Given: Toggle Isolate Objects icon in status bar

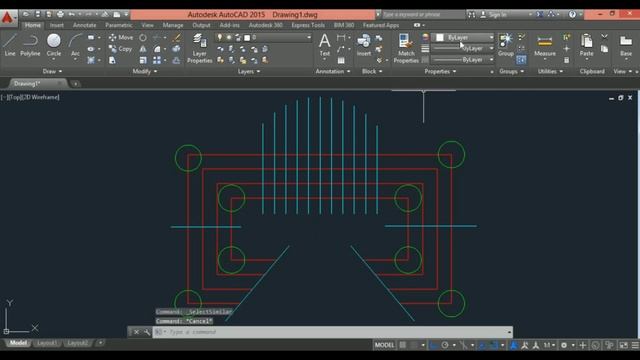Looking at the screenshot, I should pos(609,345).
